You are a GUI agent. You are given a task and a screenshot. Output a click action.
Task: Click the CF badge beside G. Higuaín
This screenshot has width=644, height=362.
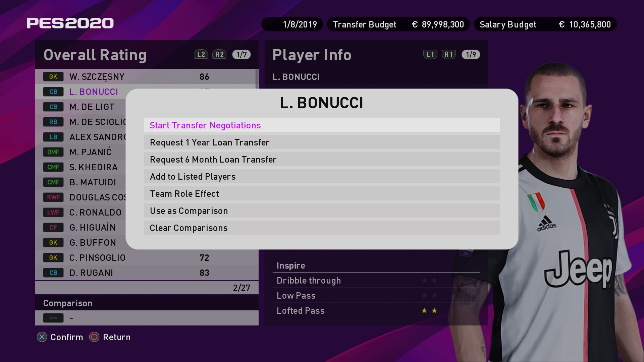point(53,228)
